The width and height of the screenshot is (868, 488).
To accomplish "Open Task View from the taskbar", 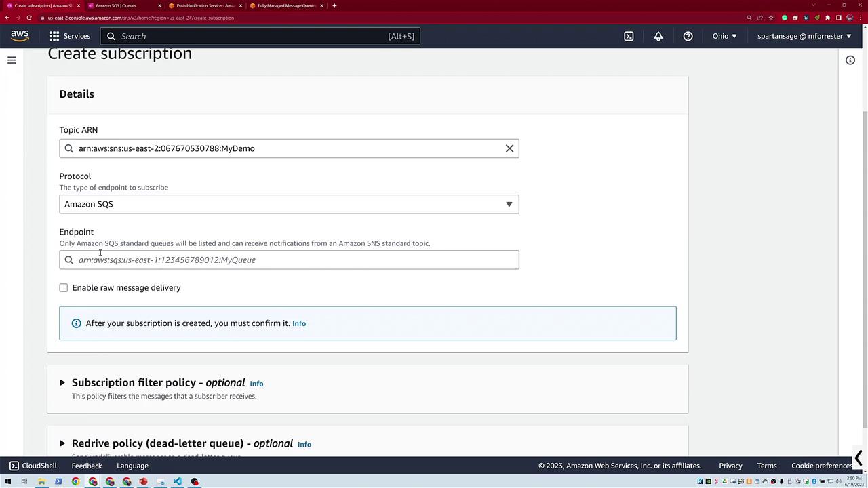I will tap(24, 482).
